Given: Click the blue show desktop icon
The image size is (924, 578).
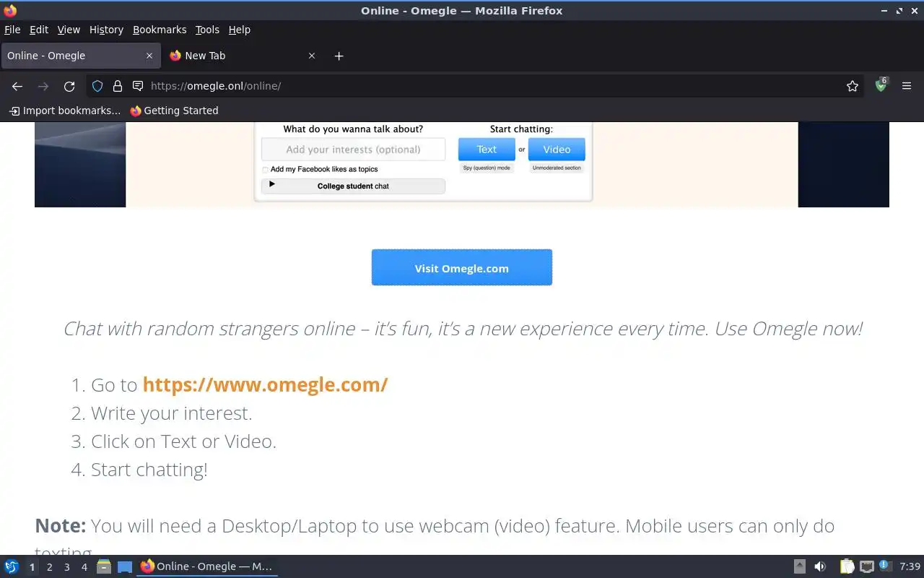Looking at the screenshot, I should (x=125, y=566).
